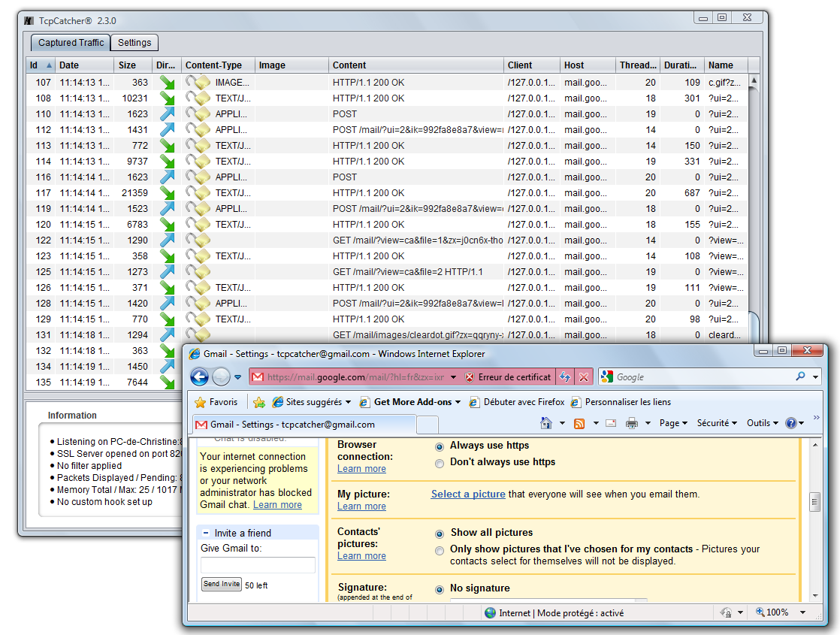Click Learn more about Gmail chat problems
The height and width of the screenshot is (635, 840).
277,505
